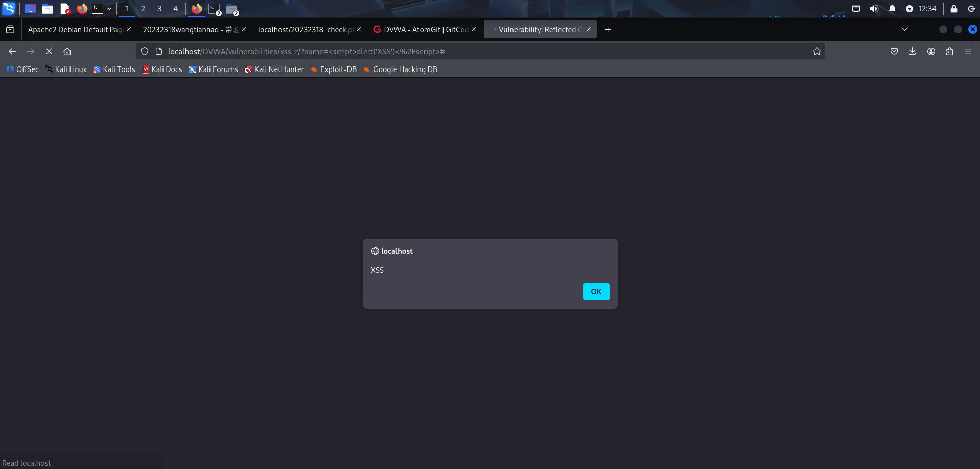Open the Kali applications menu dragon icon
Screen dimensions: 980x469
pos(9,9)
